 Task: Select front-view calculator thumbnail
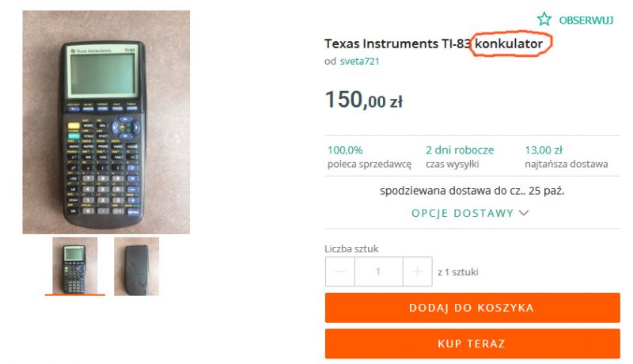(75, 266)
